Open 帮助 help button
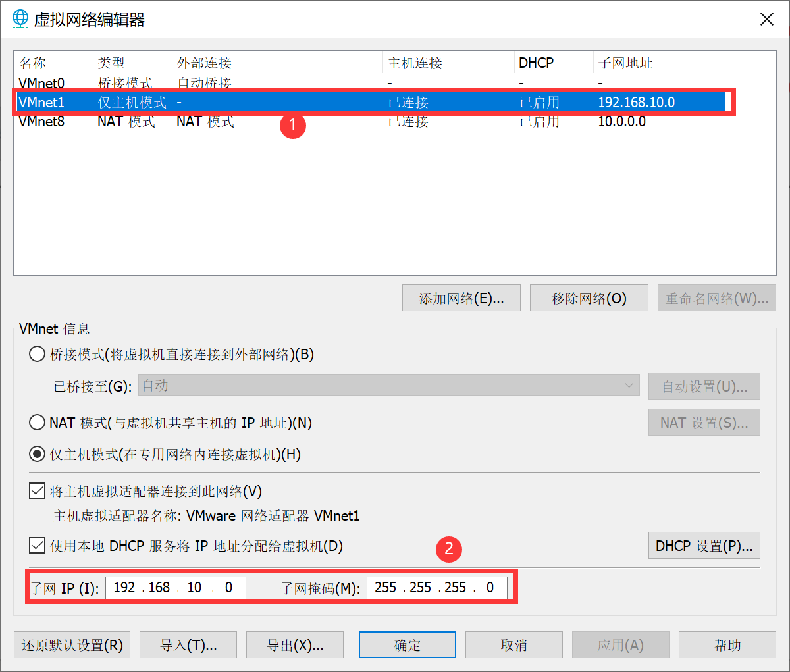The height and width of the screenshot is (672, 790). pos(727,645)
